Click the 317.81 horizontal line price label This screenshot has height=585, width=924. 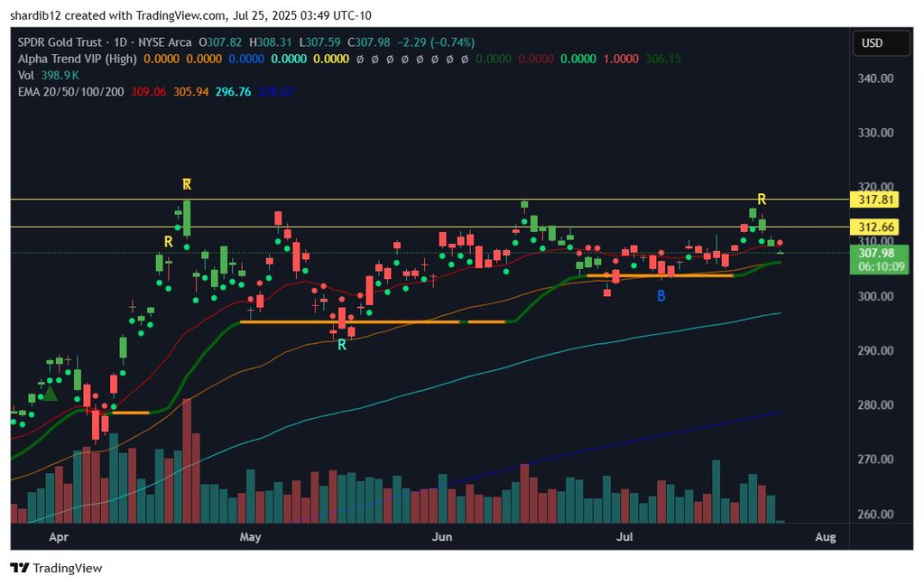(x=875, y=200)
